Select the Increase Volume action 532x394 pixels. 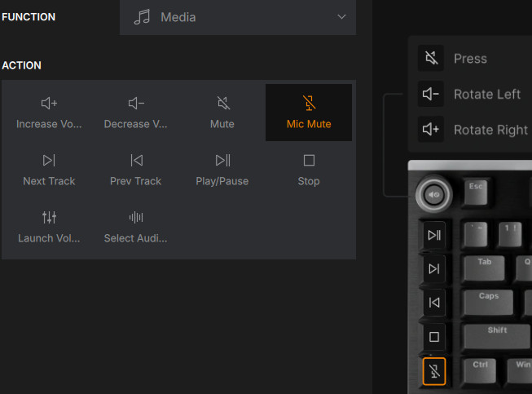pos(49,113)
